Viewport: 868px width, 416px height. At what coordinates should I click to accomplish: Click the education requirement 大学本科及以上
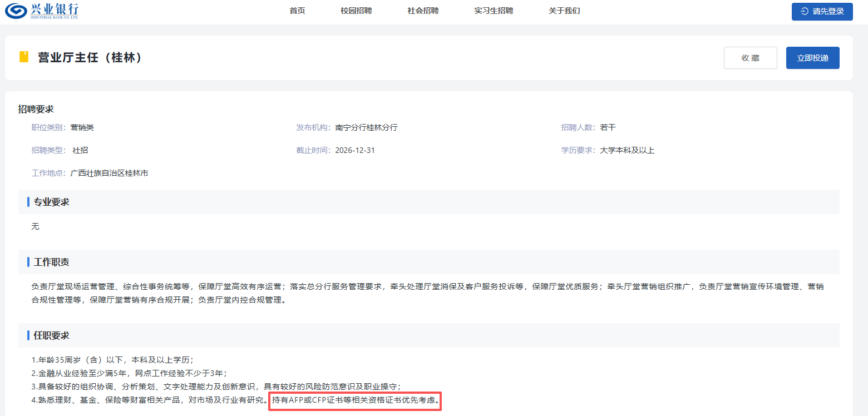[x=627, y=150]
